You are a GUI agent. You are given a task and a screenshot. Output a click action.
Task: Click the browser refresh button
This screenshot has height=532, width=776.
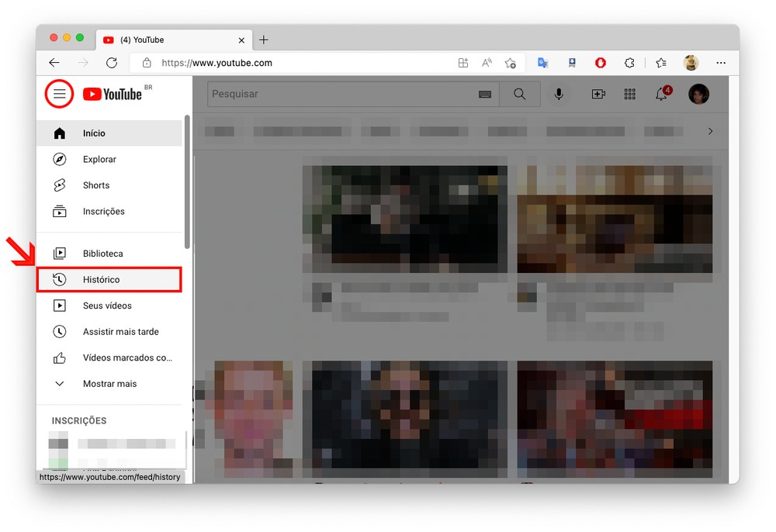(112, 63)
